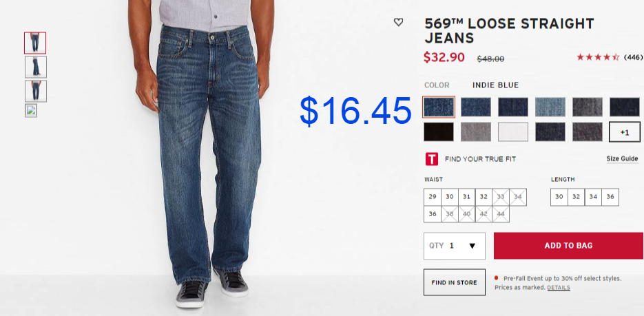Select waist size 29

pyautogui.click(x=433, y=197)
